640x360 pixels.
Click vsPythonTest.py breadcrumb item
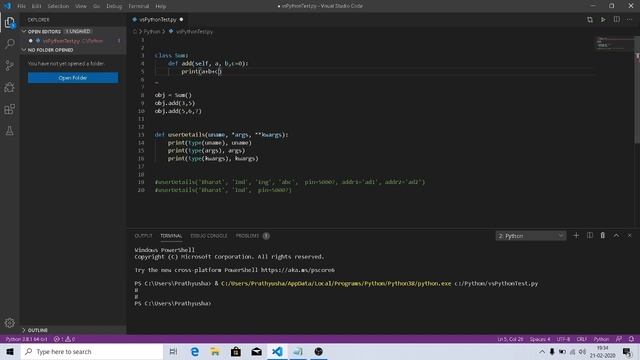pos(191,31)
